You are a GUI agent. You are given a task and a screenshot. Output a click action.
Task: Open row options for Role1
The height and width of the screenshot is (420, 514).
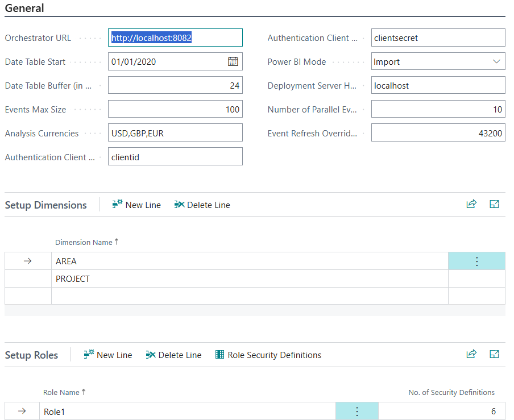(x=357, y=411)
